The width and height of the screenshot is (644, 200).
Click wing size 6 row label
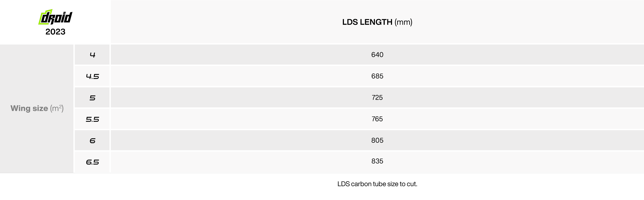pyautogui.click(x=92, y=141)
